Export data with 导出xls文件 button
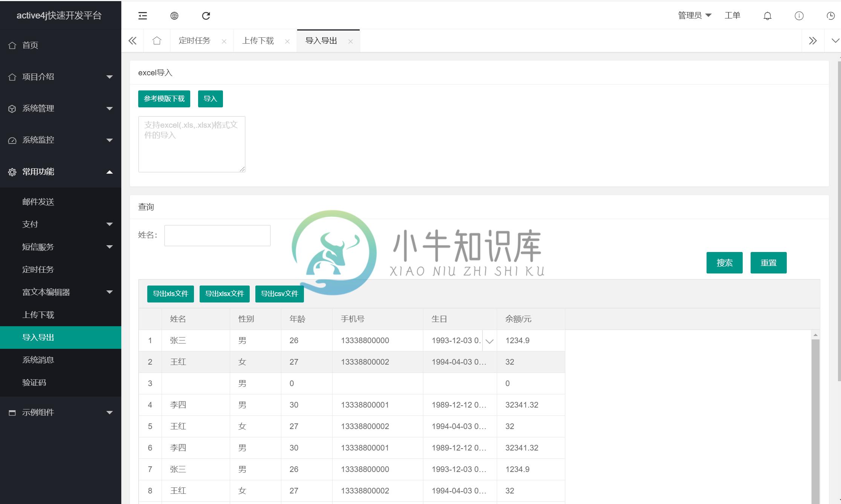This screenshot has height=504, width=841. click(x=171, y=294)
